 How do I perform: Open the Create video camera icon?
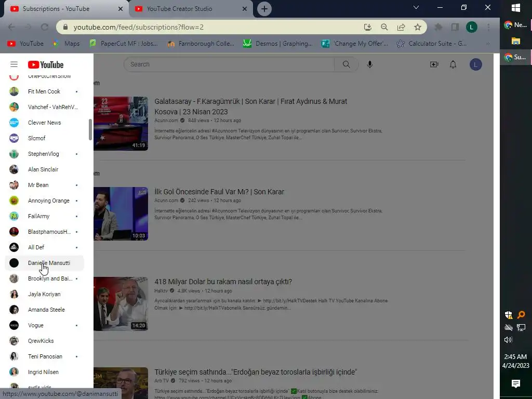tap(434, 64)
